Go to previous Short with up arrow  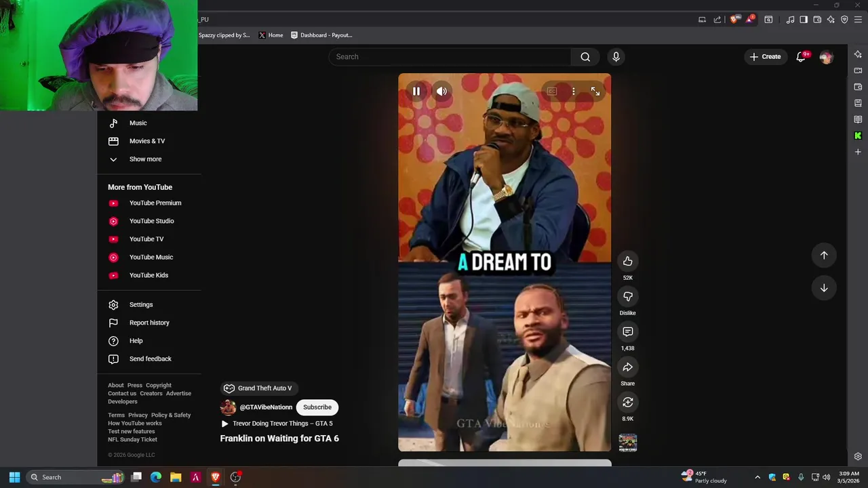tap(824, 256)
